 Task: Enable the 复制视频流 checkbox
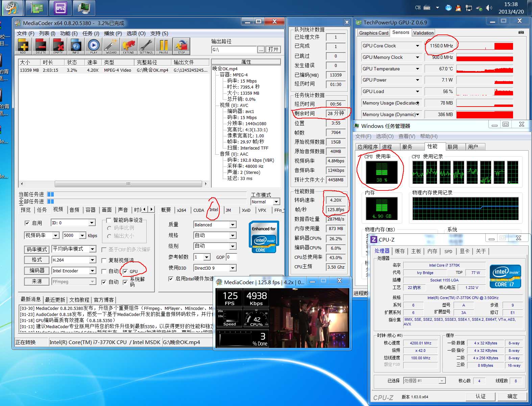coord(104,260)
